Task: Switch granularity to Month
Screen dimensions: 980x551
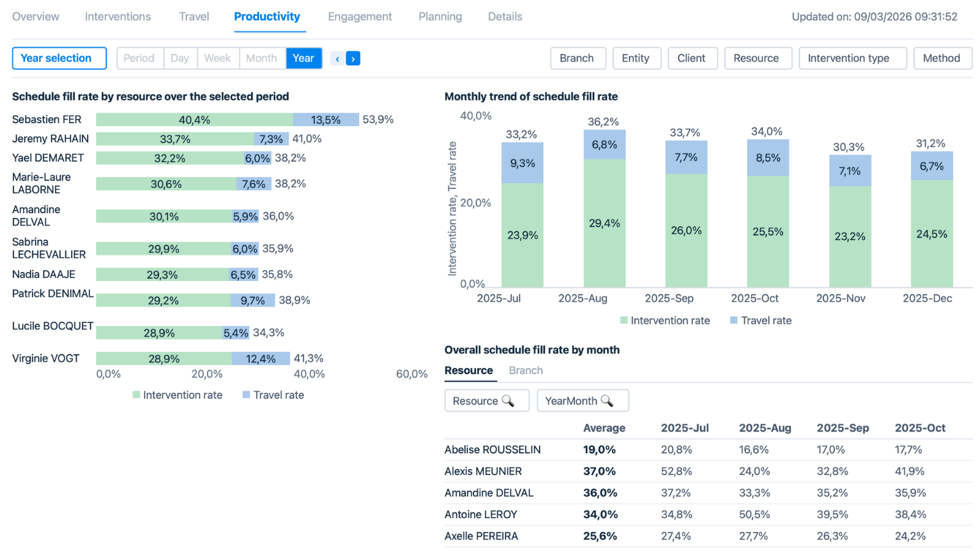Action: pyautogui.click(x=262, y=58)
